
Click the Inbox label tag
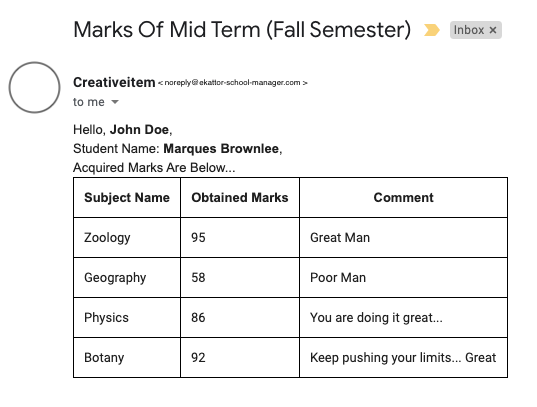click(476, 30)
